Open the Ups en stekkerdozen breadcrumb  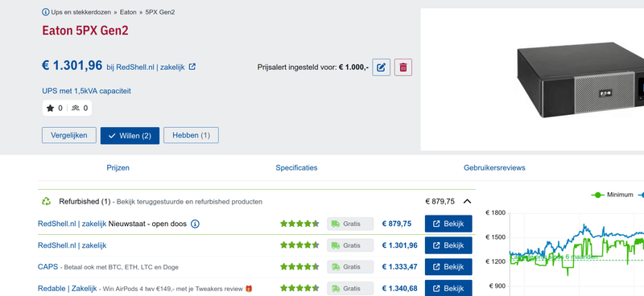(81, 12)
